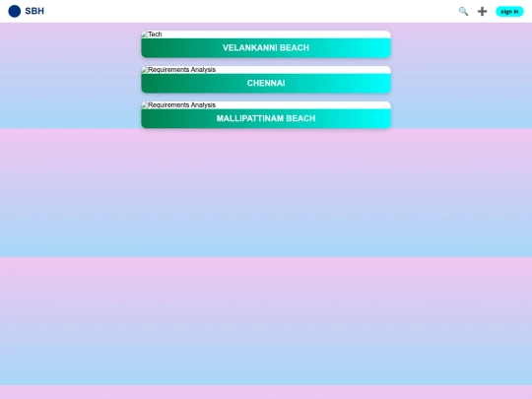
Task: Click the blue circle SBH logo
Action: pyautogui.click(x=14, y=11)
